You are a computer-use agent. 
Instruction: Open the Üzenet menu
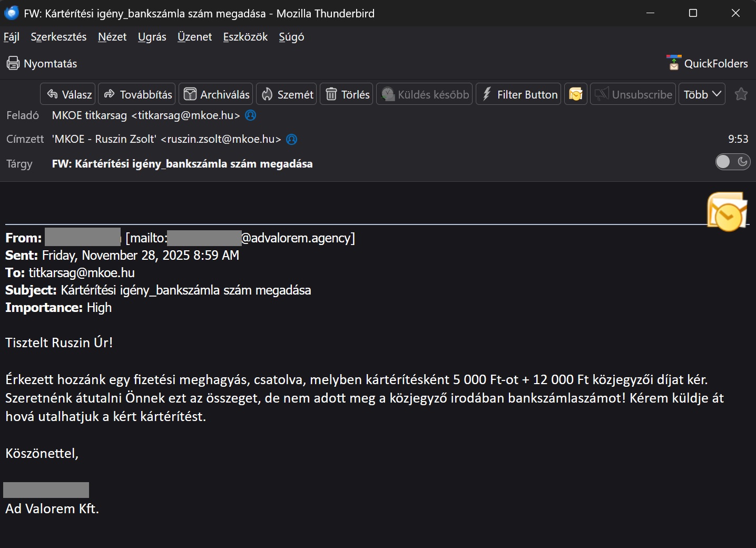194,37
